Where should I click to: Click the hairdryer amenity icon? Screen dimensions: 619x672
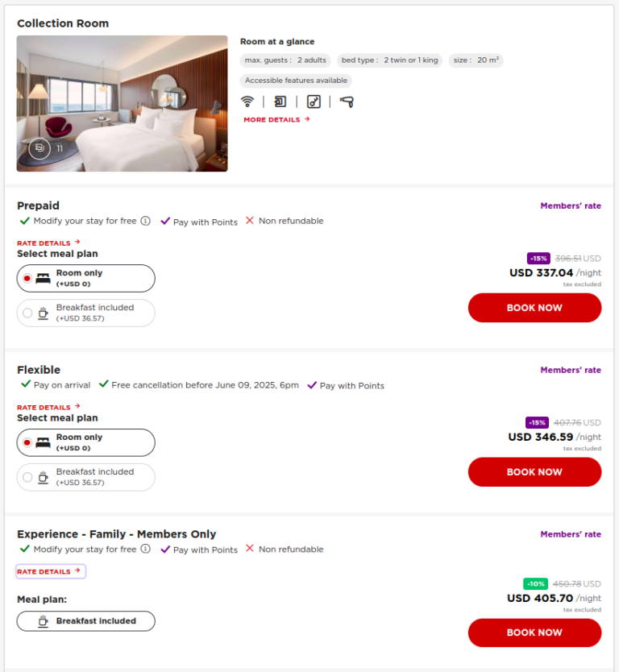click(x=346, y=102)
